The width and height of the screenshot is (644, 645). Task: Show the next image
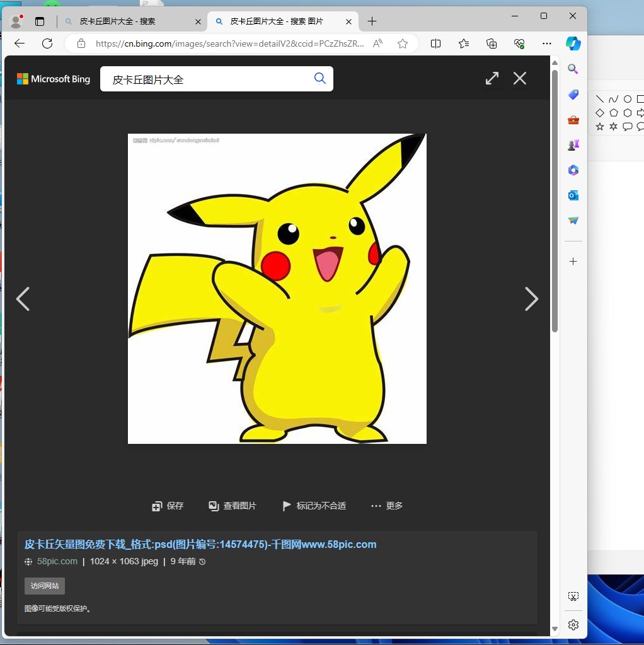tap(531, 299)
